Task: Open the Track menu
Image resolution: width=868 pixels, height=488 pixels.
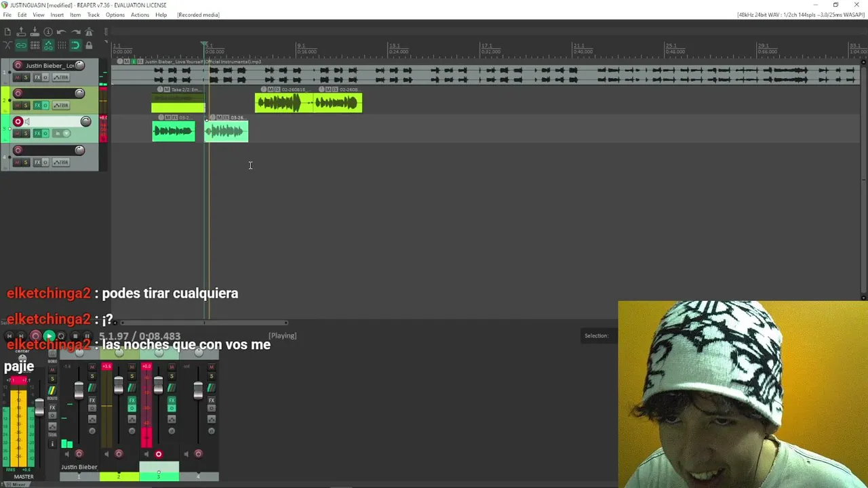Action: (x=94, y=15)
